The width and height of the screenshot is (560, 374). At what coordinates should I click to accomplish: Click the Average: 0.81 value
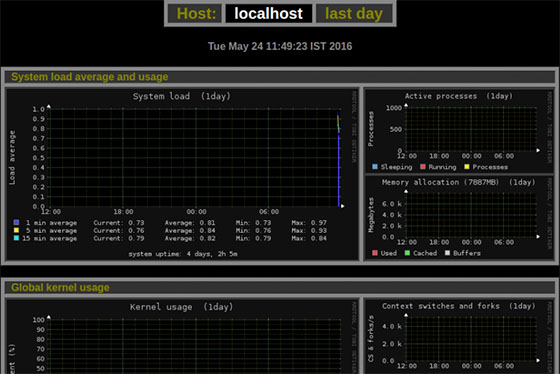point(190,223)
